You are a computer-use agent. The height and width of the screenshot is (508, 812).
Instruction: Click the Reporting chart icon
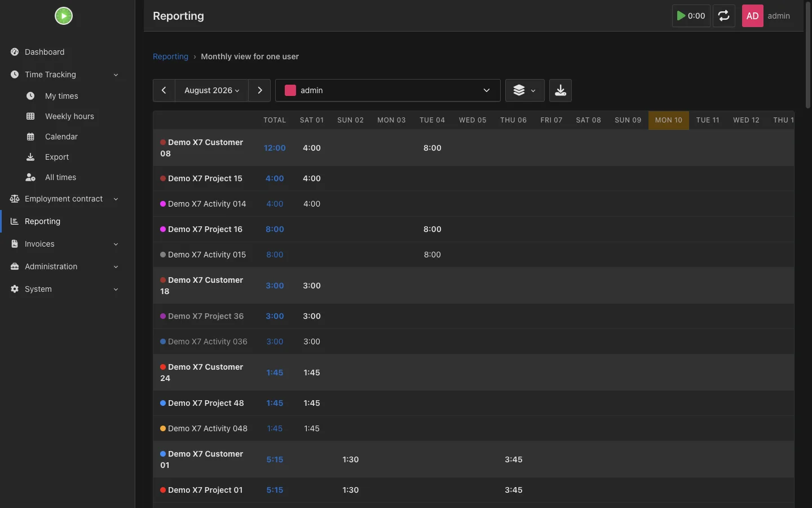(15, 221)
